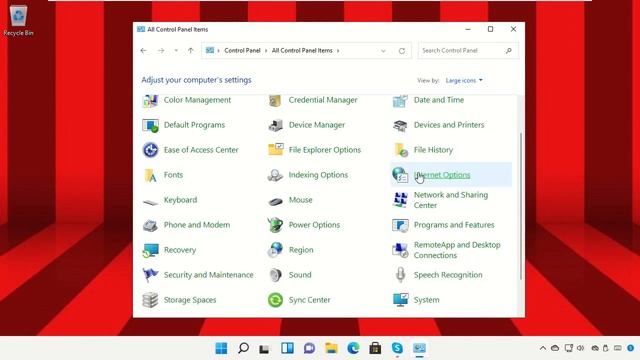Open the File History icon

click(x=400, y=150)
